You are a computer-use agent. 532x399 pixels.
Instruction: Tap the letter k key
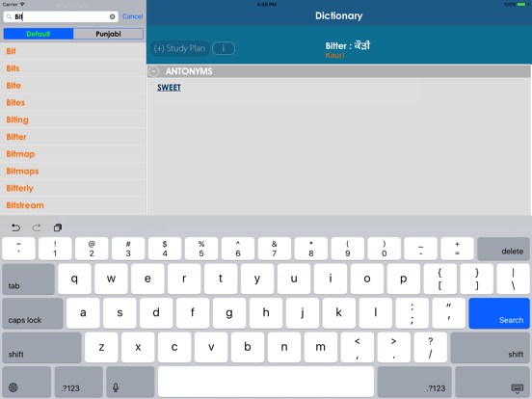click(339, 313)
